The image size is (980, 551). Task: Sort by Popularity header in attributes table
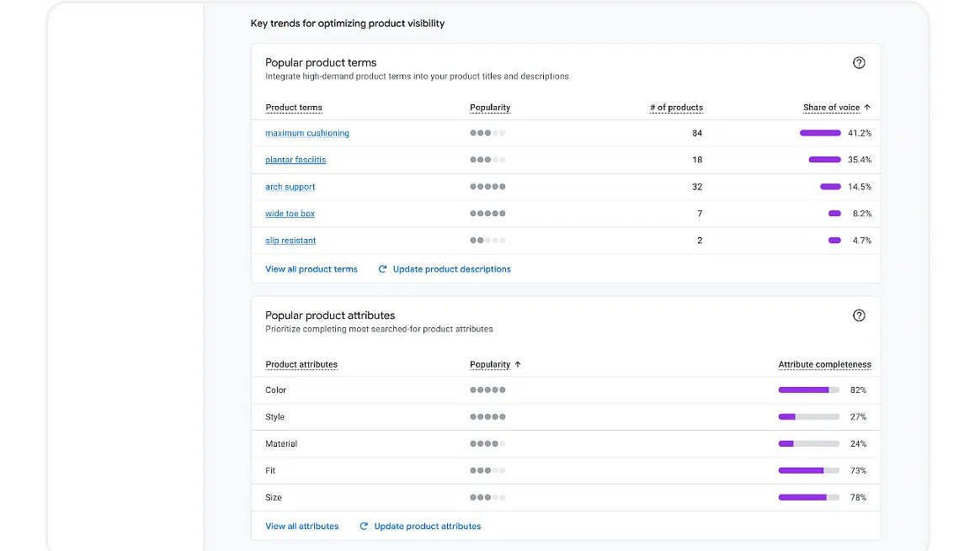[490, 364]
